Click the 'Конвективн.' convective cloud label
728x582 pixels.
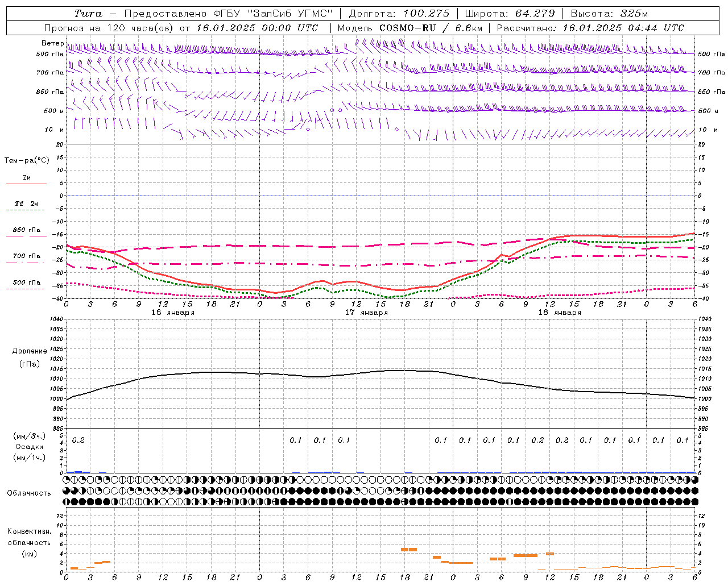pos(29,531)
